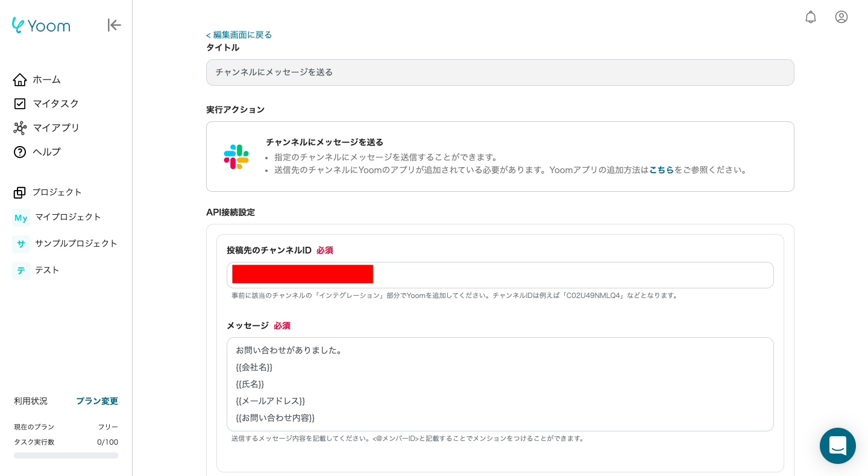Select the テスト project
The width and height of the screenshot is (868, 476).
[x=46, y=270]
